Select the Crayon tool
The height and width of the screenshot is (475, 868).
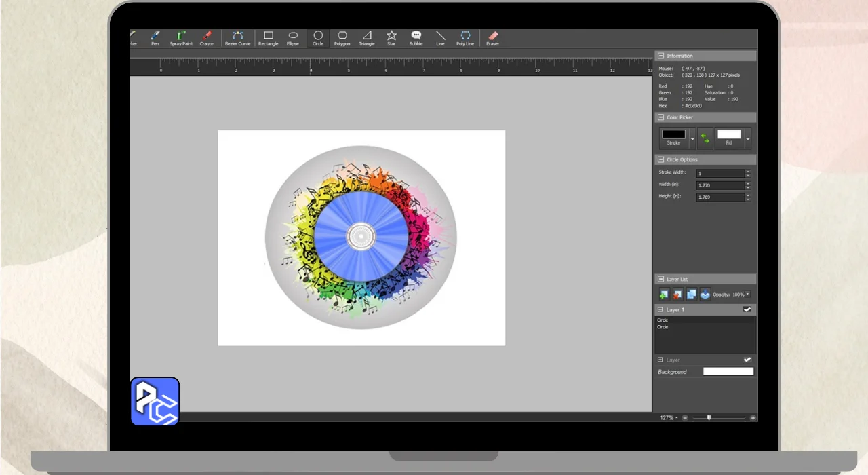pyautogui.click(x=207, y=38)
